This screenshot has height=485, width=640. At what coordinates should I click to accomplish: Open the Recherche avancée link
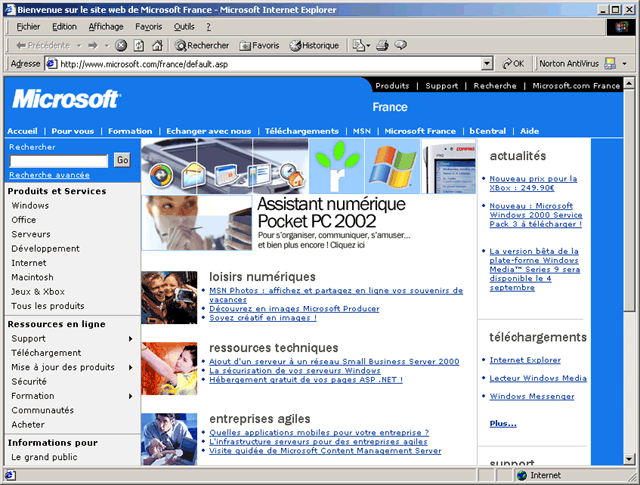click(49, 175)
